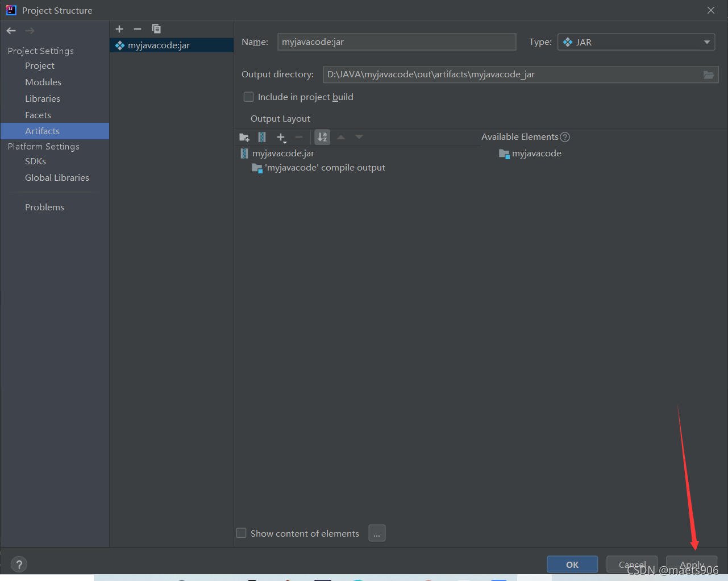Select myjavacode.jar in output tree
The image size is (728, 581).
283,153
